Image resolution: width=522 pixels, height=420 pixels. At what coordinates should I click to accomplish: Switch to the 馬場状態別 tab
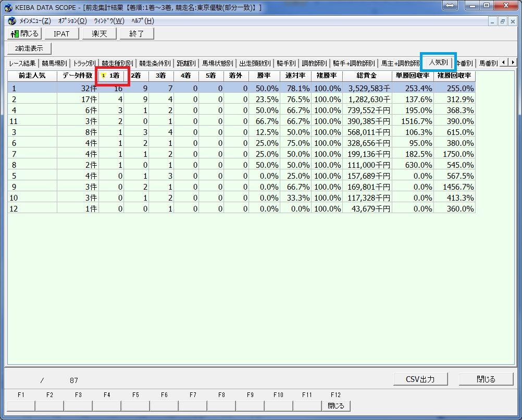coord(218,63)
